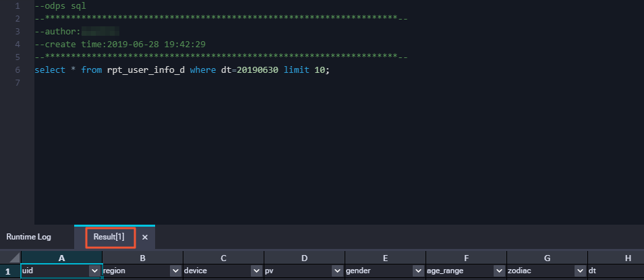Select column A header
This screenshot has height=280, width=644.
(61, 258)
